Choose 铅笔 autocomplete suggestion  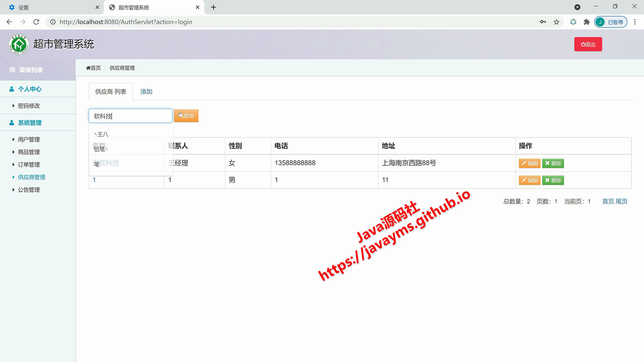coord(131,149)
